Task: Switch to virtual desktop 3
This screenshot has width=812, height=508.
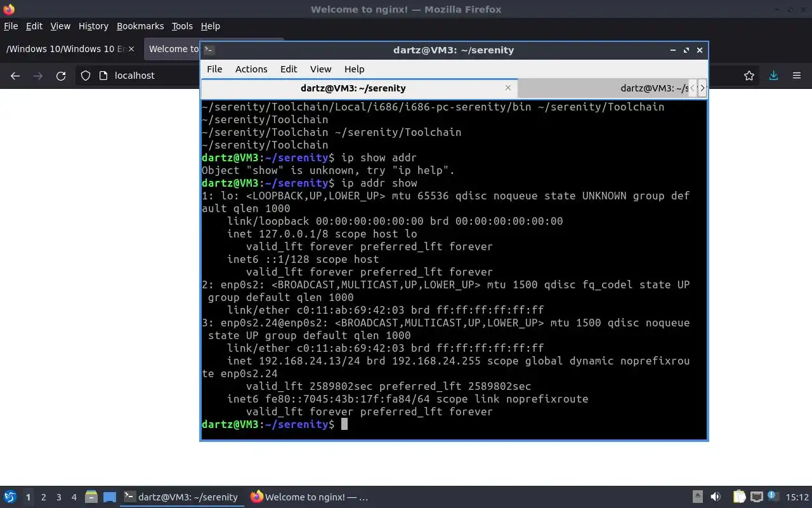Action: pyautogui.click(x=58, y=497)
